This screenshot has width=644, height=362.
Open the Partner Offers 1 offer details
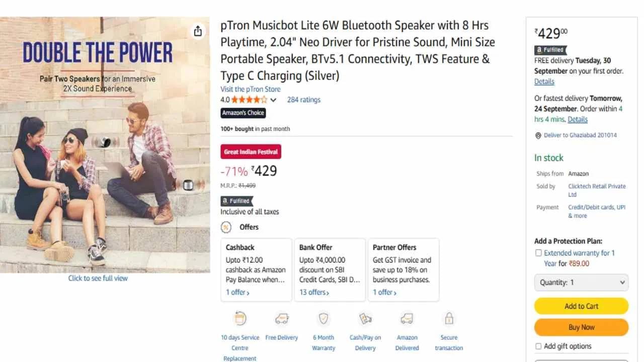384,292
